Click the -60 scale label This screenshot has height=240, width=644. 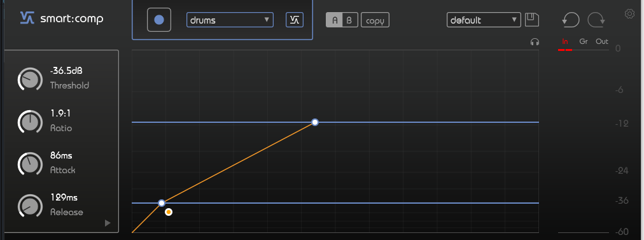point(622,232)
